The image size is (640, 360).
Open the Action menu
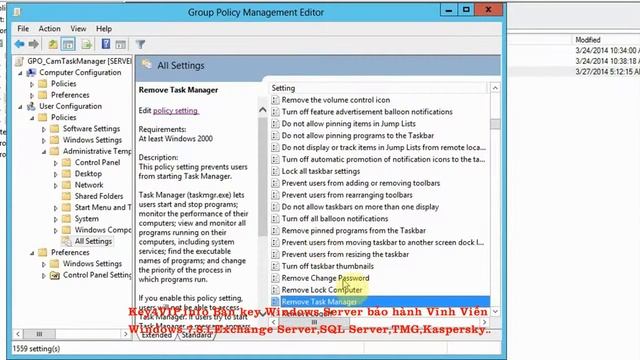click(x=49, y=29)
